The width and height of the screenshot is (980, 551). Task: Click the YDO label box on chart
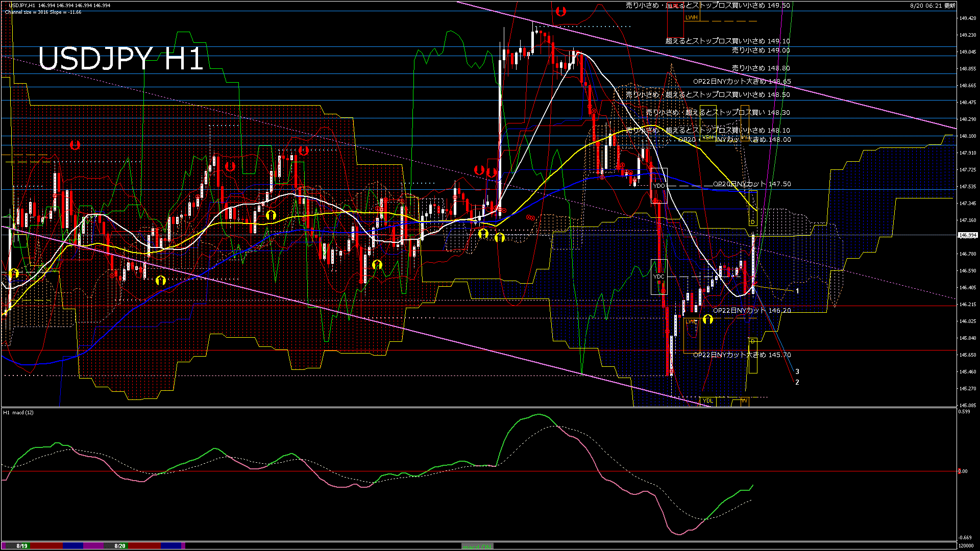659,186
